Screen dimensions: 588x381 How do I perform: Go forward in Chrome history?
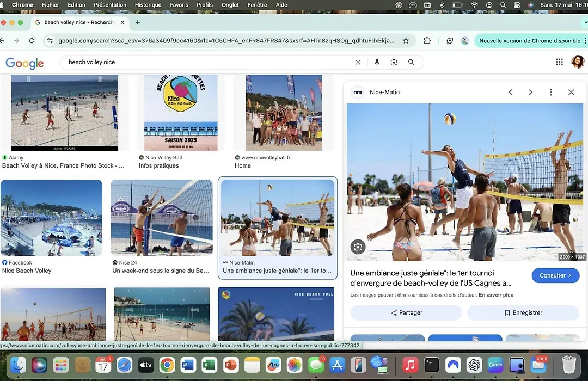16,40
